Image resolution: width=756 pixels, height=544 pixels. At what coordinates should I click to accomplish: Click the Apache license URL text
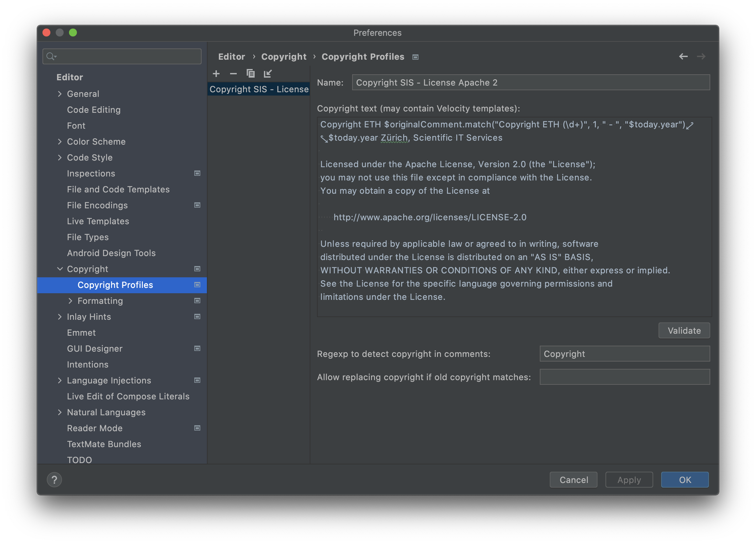pos(430,217)
